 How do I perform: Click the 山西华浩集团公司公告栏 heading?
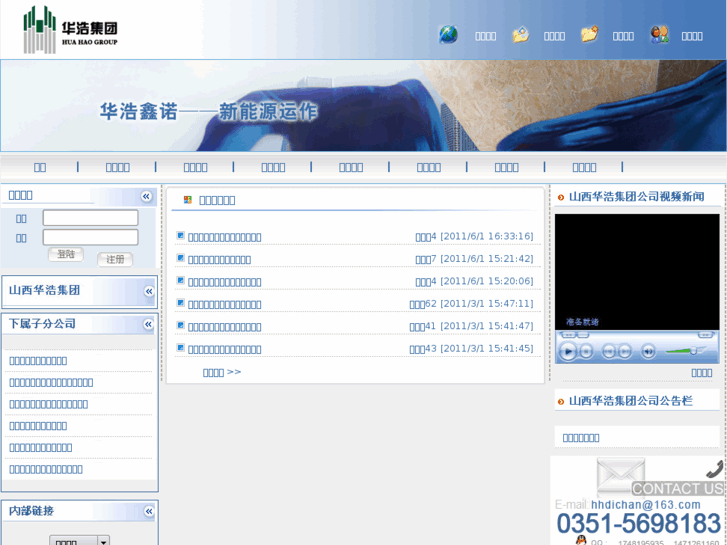tap(631, 401)
